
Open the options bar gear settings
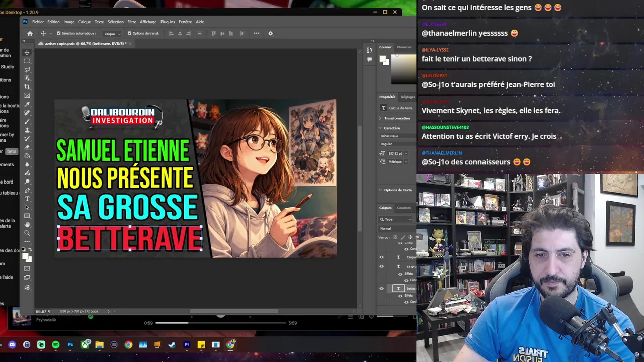tap(271, 33)
